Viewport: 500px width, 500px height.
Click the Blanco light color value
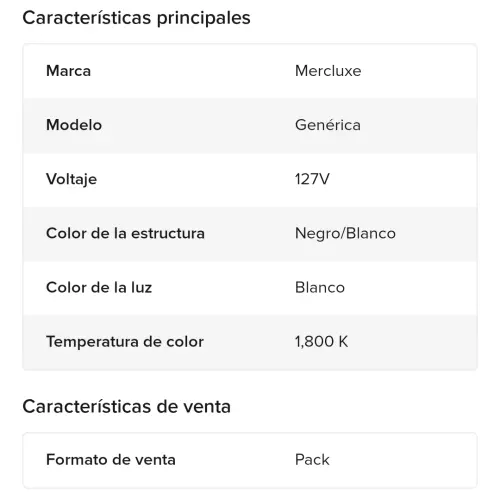tap(320, 287)
